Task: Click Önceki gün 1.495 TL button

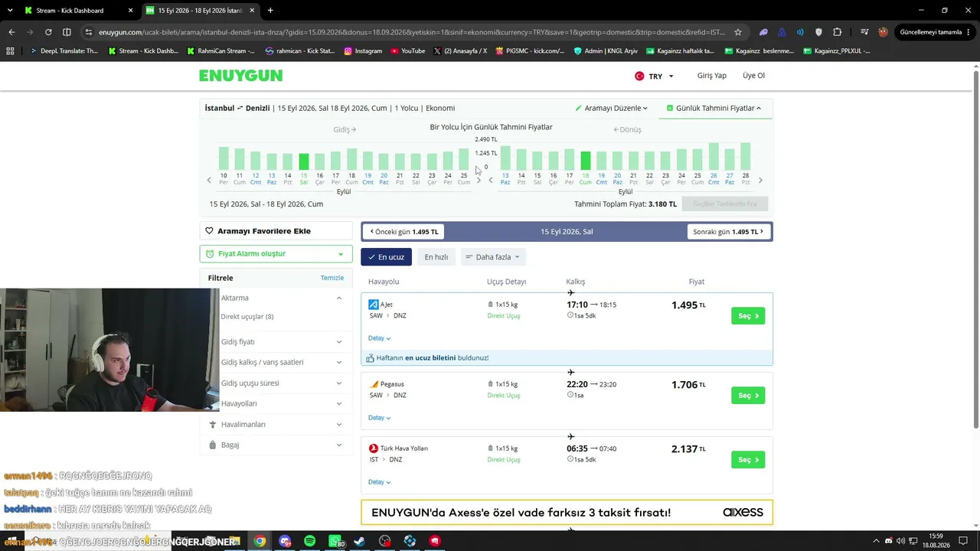Action: click(403, 232)
